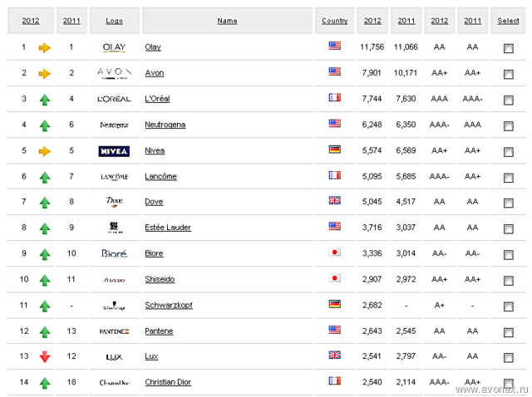Image resolution: width=532 pixels, height=397 pixels.
Task: Click the Select column header
Action: click(x=508, y=21)
